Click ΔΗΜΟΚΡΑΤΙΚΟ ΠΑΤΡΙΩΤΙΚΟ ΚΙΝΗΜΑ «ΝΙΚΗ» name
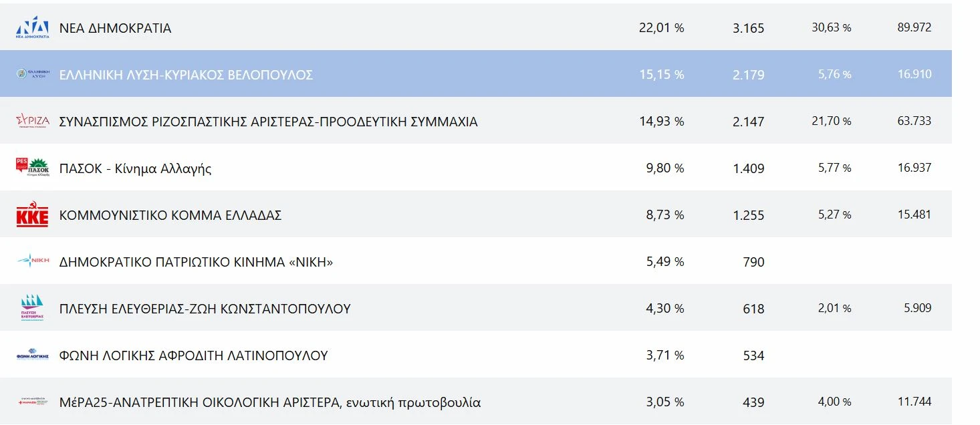 196,262
